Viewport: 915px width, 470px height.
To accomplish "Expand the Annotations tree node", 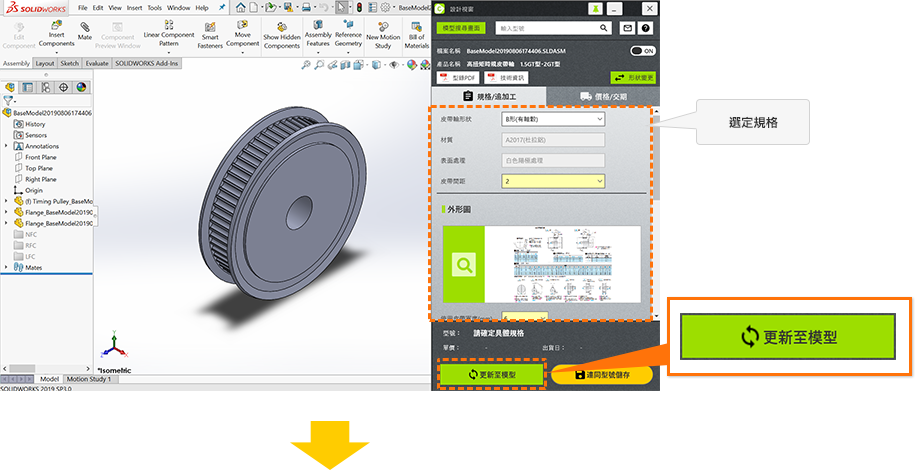I will (8, 146).
